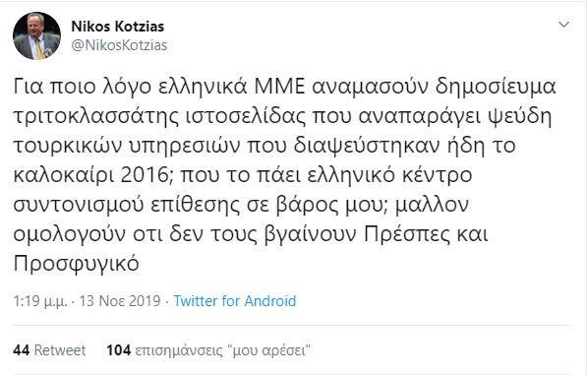Show επισημάνσεις "μου αρέσει" likes list
This screenshot has height=375, width=588.
click(x=223, y=350)
